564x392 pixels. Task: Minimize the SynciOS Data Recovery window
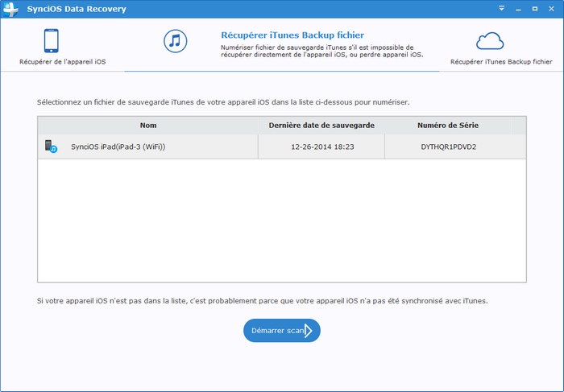(518, 9)
